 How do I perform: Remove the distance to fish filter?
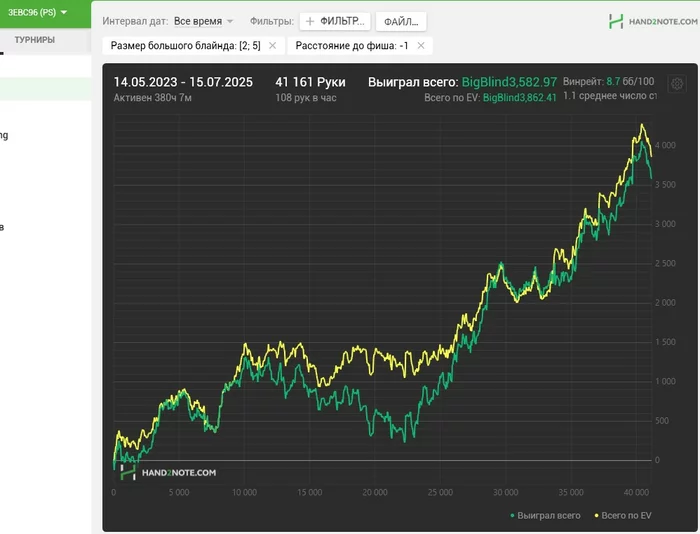(x=421, y=46)
